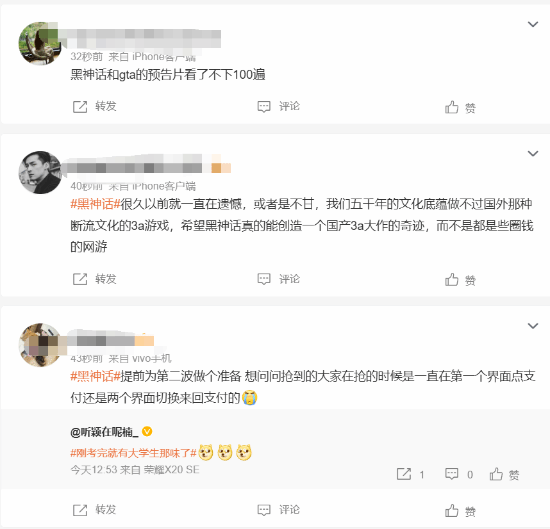Open the man's portrait avatar
The image size is (550, 529).
(40, 172)
